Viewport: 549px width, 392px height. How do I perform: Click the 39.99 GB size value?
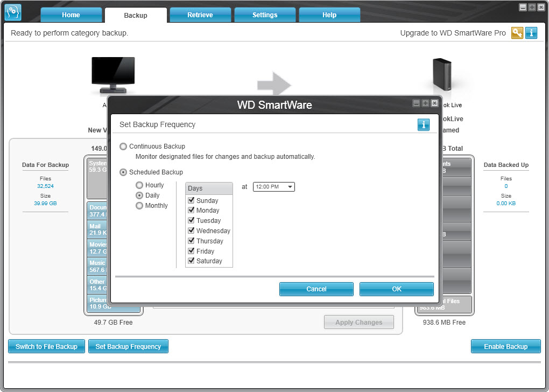tap(46, 203)
